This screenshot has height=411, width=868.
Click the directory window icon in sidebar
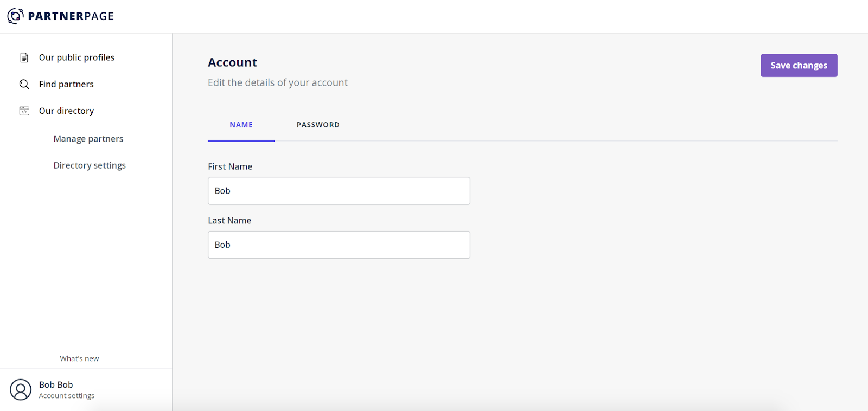tap(24, 111)
